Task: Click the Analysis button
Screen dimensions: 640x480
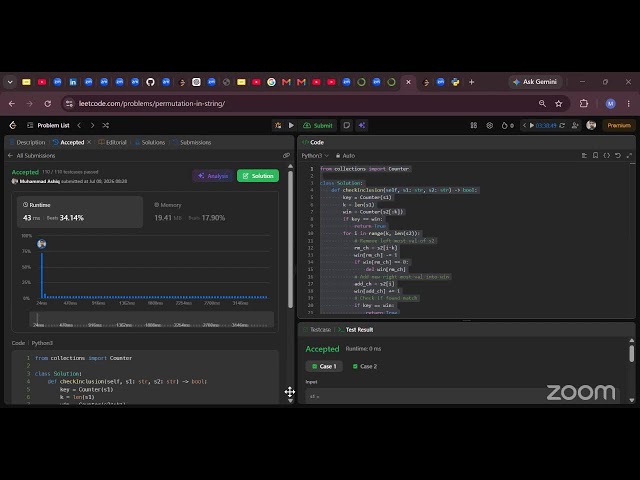Action: [x=213, y=176]
